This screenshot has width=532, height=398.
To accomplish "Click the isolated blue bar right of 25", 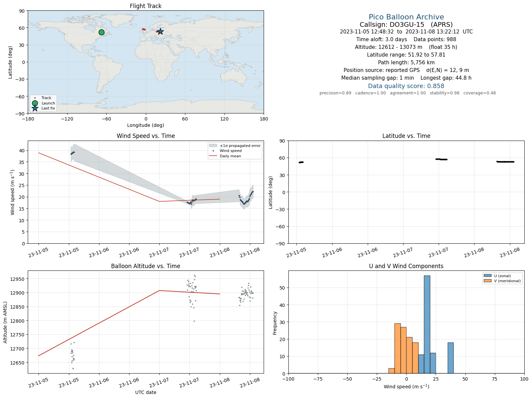I will coord(451,358).
